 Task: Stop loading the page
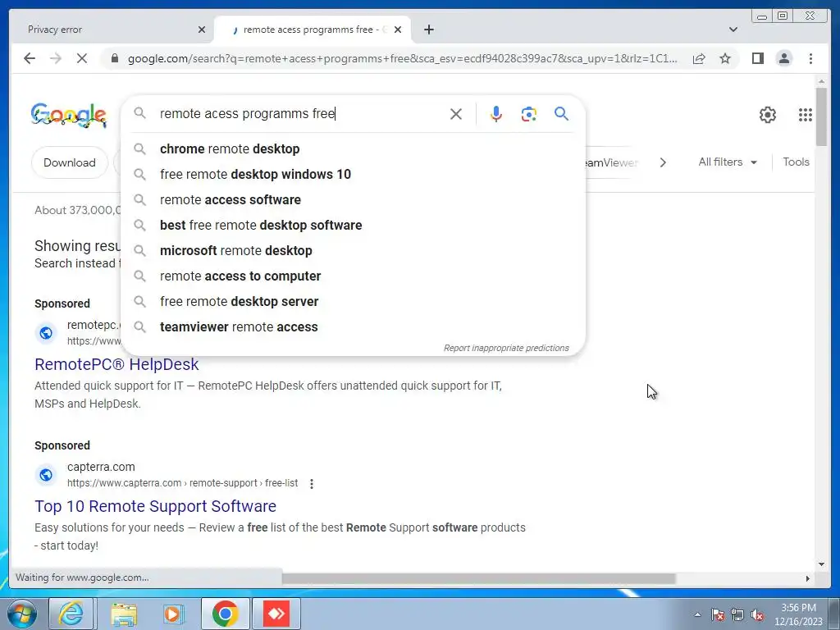coord(81,58)
